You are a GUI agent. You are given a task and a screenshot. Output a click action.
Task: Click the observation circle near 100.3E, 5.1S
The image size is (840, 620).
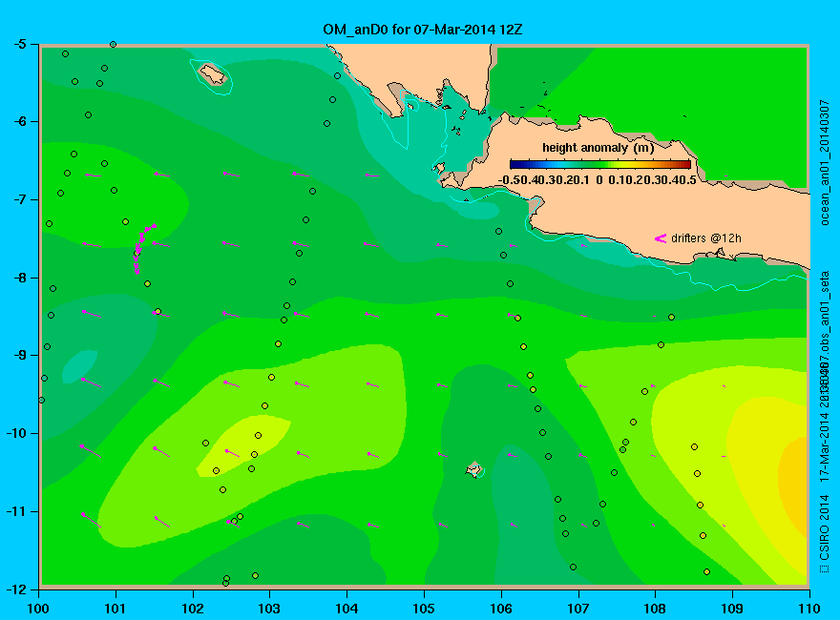(x=65, y=54)
